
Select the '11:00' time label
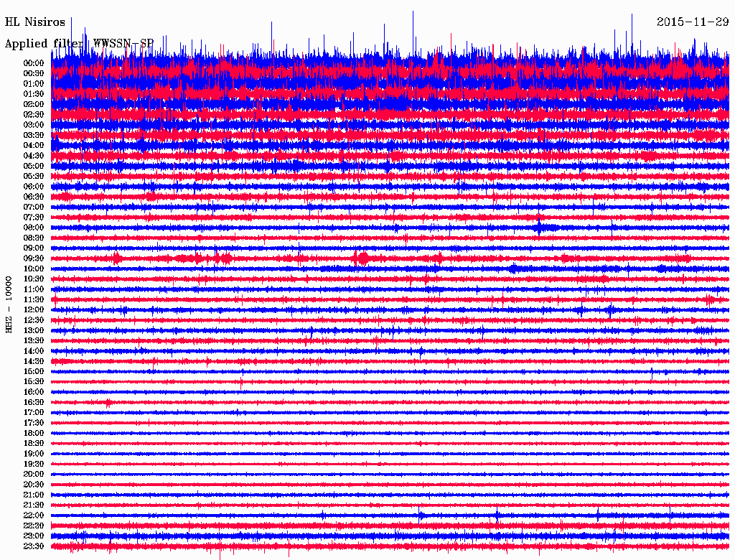tap(34, 289)
